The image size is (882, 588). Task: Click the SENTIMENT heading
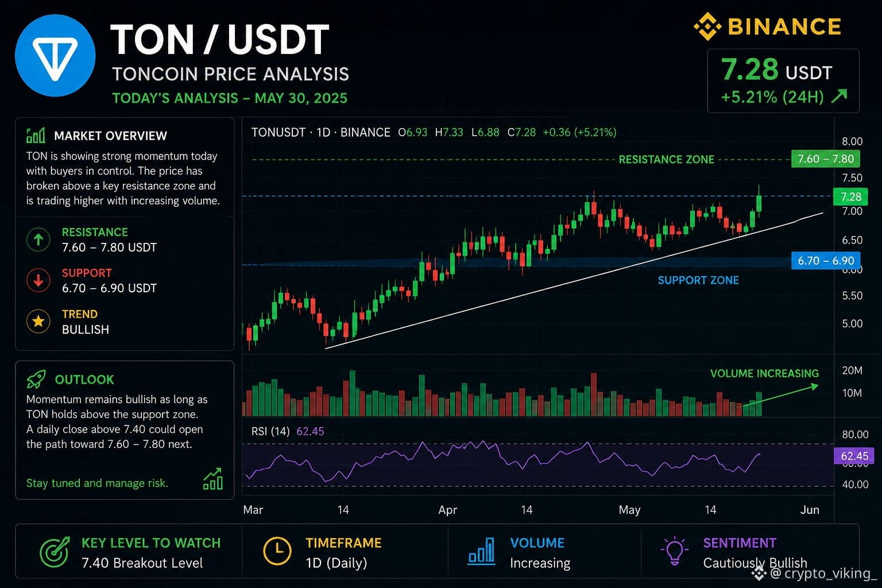740,543
